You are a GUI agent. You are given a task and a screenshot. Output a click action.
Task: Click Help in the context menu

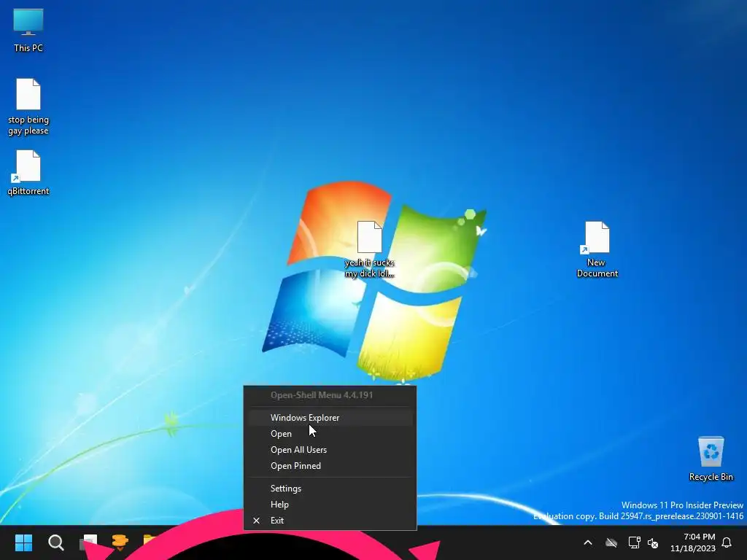(330, 505)
